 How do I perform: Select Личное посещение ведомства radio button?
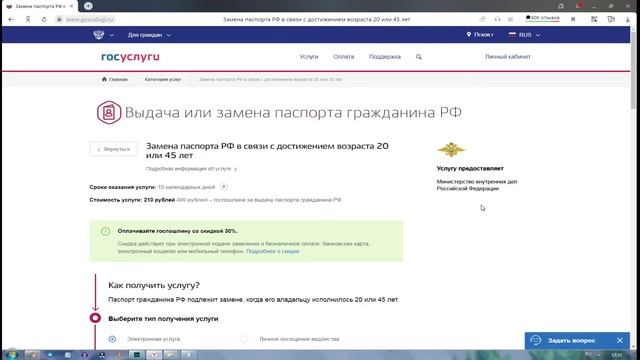point(244,339)
